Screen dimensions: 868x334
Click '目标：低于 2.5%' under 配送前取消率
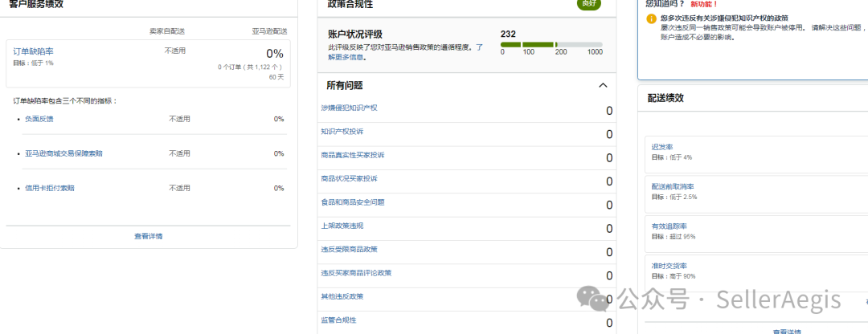click(x=674, y=197)
